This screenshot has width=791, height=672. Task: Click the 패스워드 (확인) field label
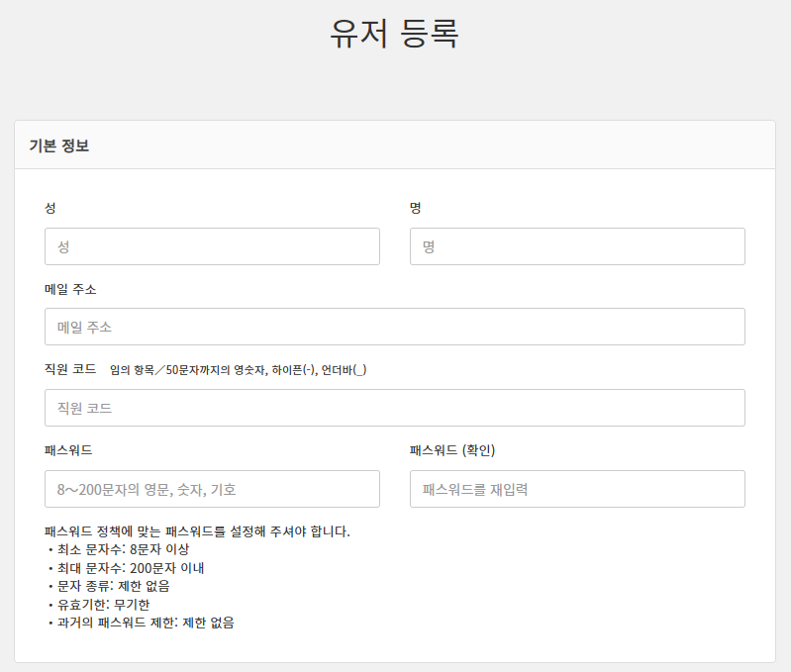(451, 450)
